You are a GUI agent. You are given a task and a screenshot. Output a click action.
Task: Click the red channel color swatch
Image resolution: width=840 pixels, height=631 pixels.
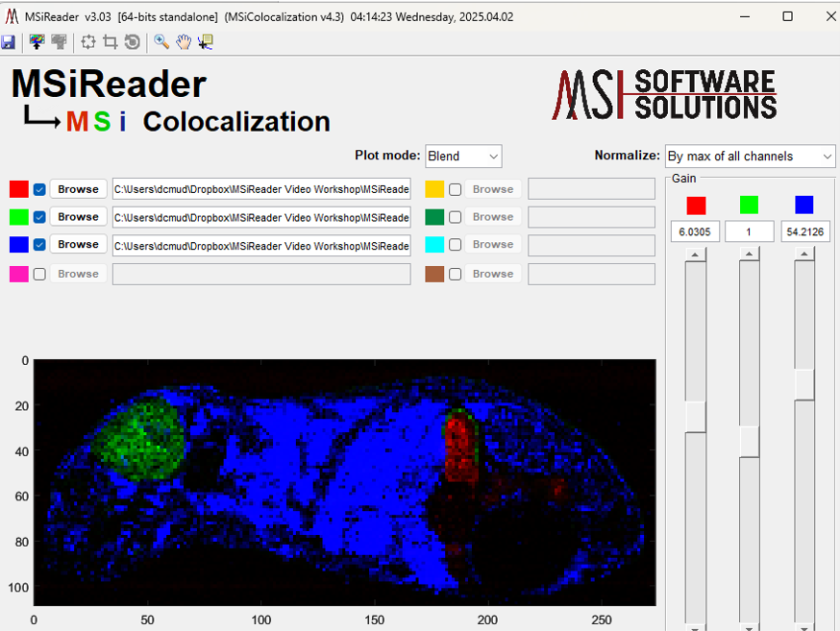point(19,189)
